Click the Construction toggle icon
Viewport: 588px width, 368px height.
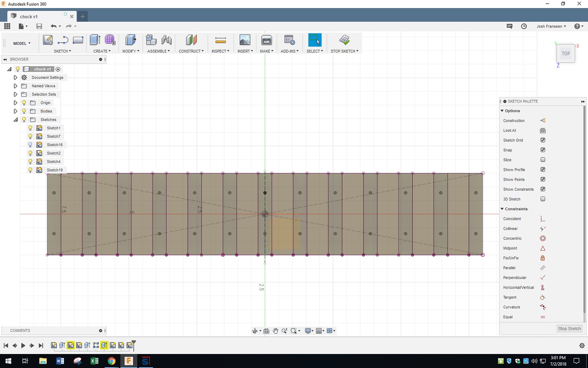pyautogui.click(x=543, y=120)
